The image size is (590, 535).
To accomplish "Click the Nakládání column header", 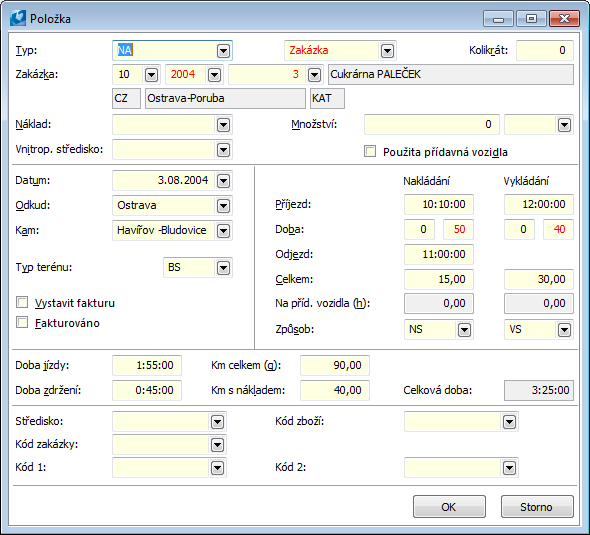I will pos(426,181).
